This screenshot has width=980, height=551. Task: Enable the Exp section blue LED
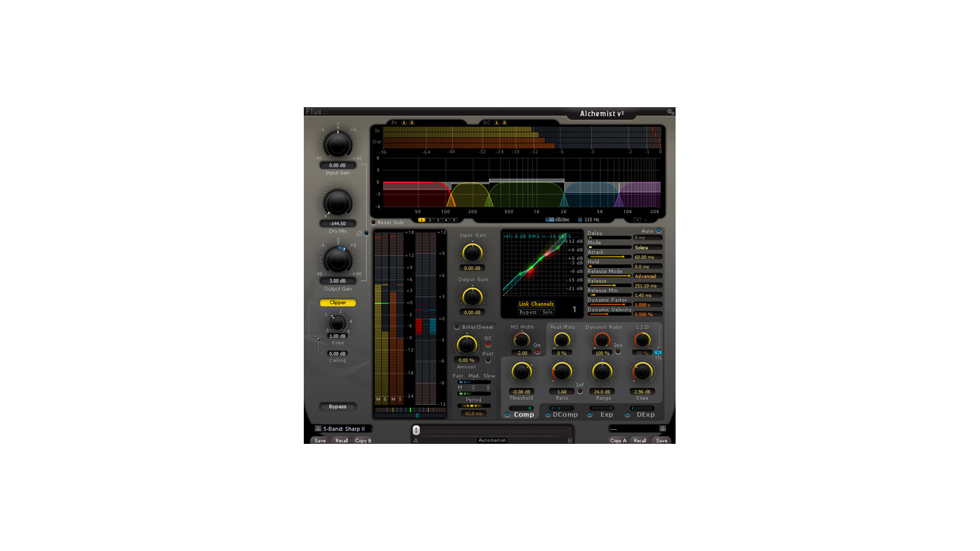tap(590, 414)
